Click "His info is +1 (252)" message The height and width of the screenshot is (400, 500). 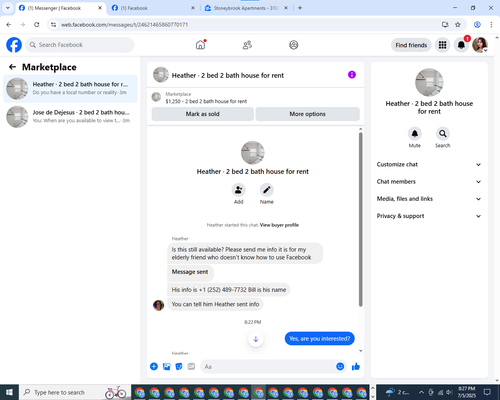(229, 290)
